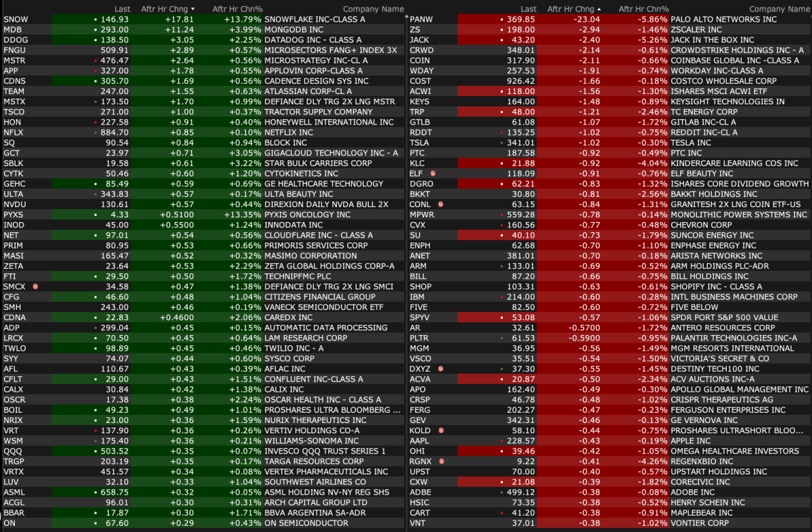Sort gainers by Aftr Hr Chn% header
This screenshot has height=532, width=812.
tap(238, 9)
